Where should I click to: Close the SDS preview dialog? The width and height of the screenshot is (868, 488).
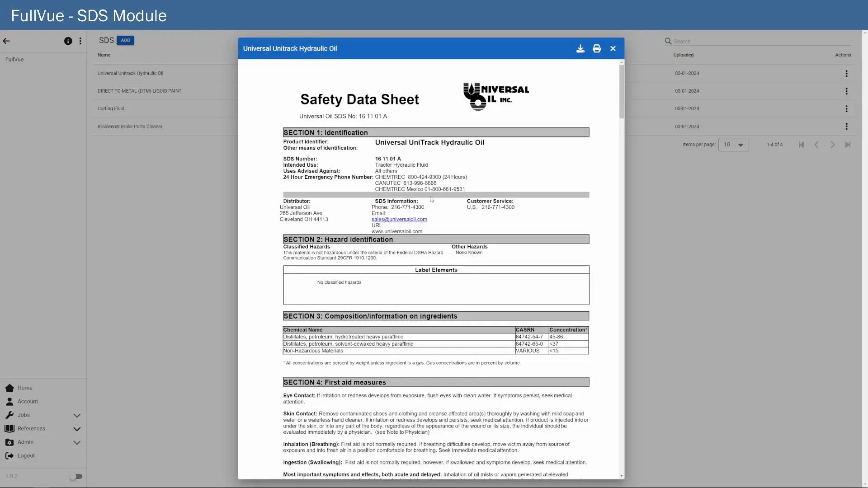(x=613, y=49)
